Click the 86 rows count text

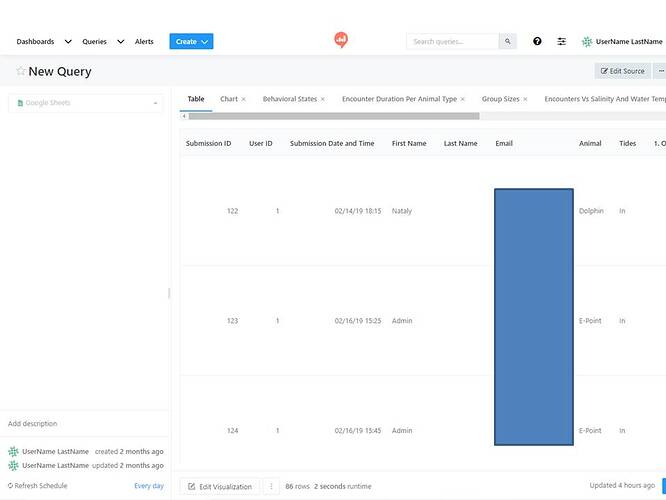tap(297, 486)
